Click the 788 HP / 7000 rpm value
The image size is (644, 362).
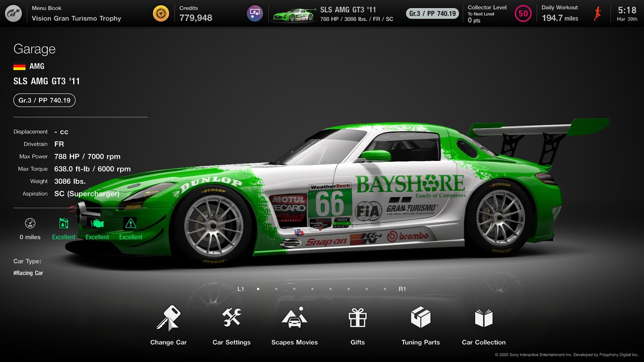88,156
